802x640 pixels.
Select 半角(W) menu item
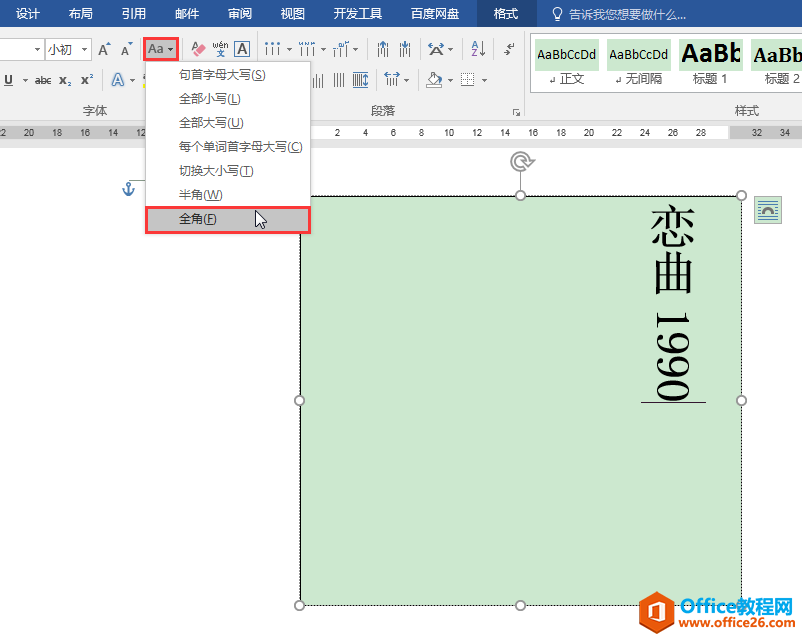[228, 195]
